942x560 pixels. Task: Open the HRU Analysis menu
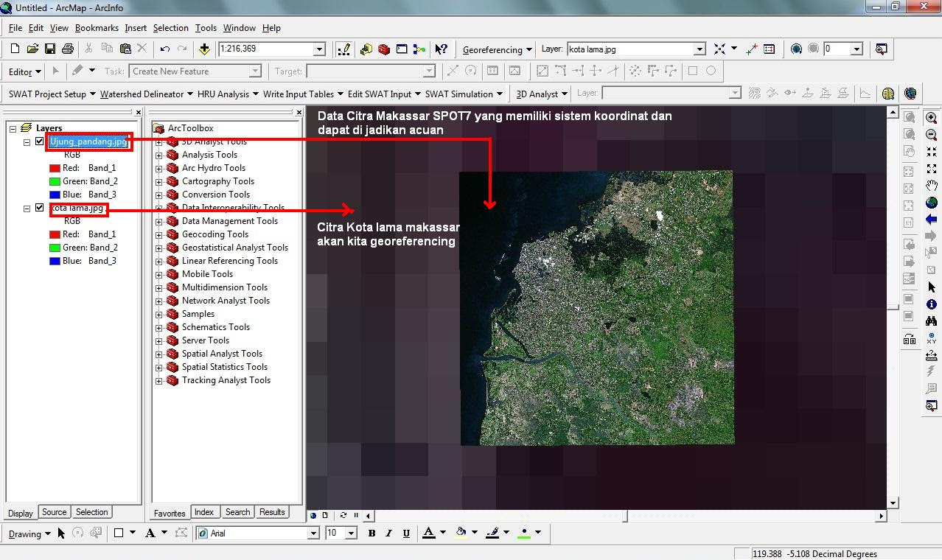[x=228, y=94]
